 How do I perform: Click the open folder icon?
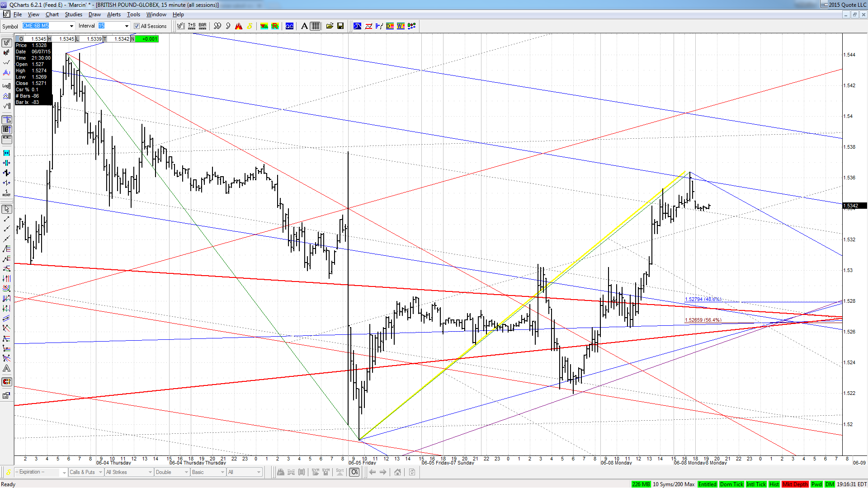tap(330, 26)
